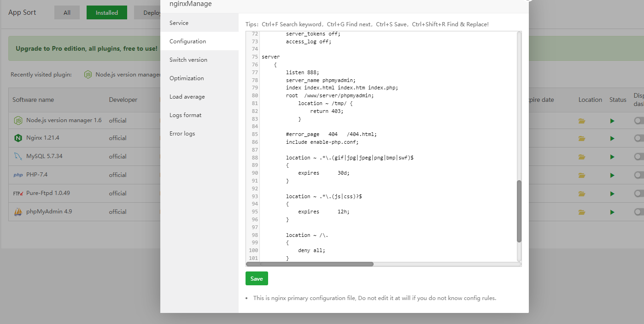The height and width of the screenshot is (324, 644).
Task: Click 'Pure-Ftpd 1.0.49' software name
Action: [48, 193]
